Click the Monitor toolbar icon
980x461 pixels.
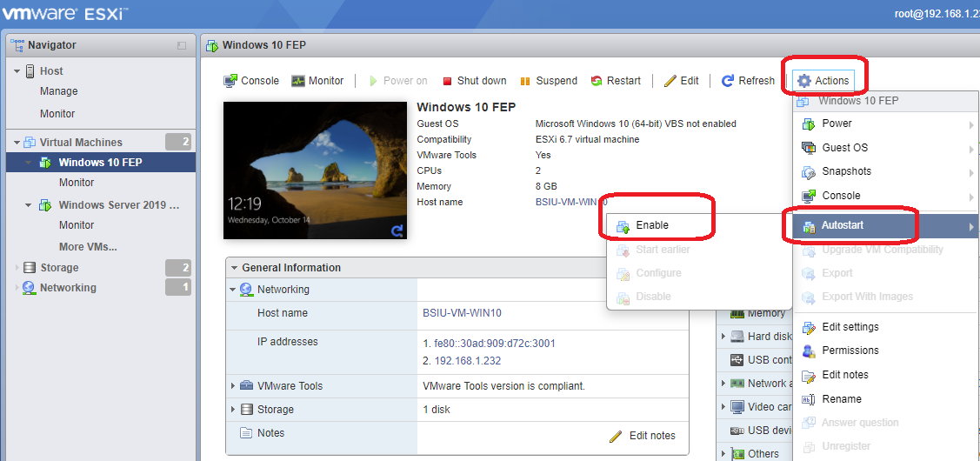tap(317, 81)
